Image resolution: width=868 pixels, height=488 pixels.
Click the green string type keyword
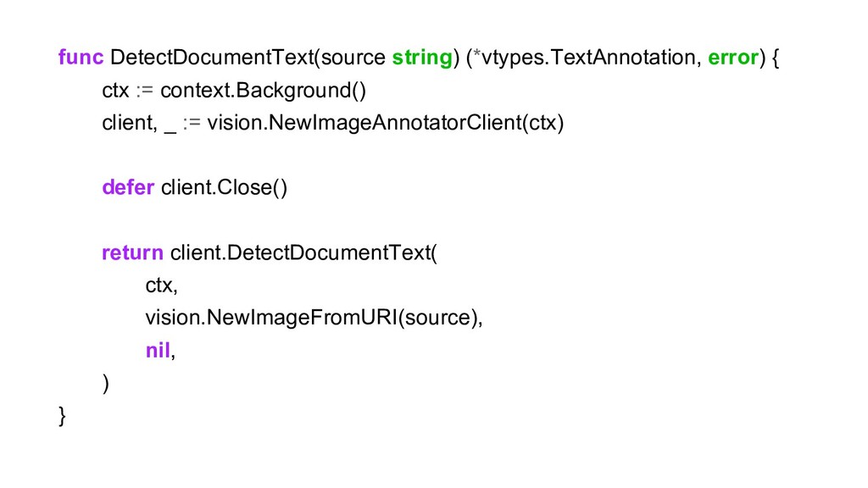coord(422,58)
